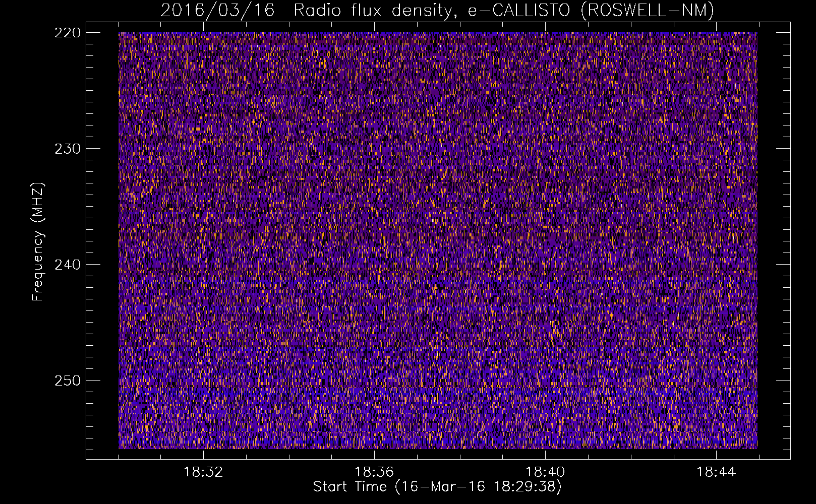Select the 250 frequency tick label
The width and height of the screenshot is (816, 504).
pos(67,381)
